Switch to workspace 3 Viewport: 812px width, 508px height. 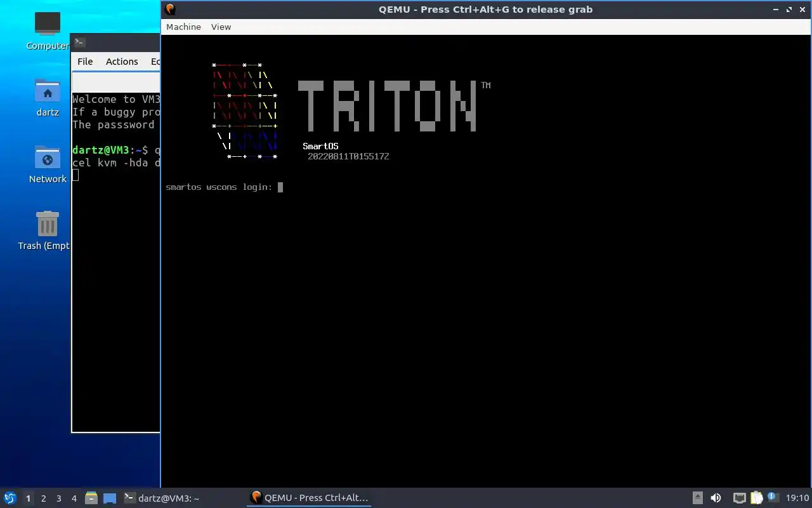point(59,498)
